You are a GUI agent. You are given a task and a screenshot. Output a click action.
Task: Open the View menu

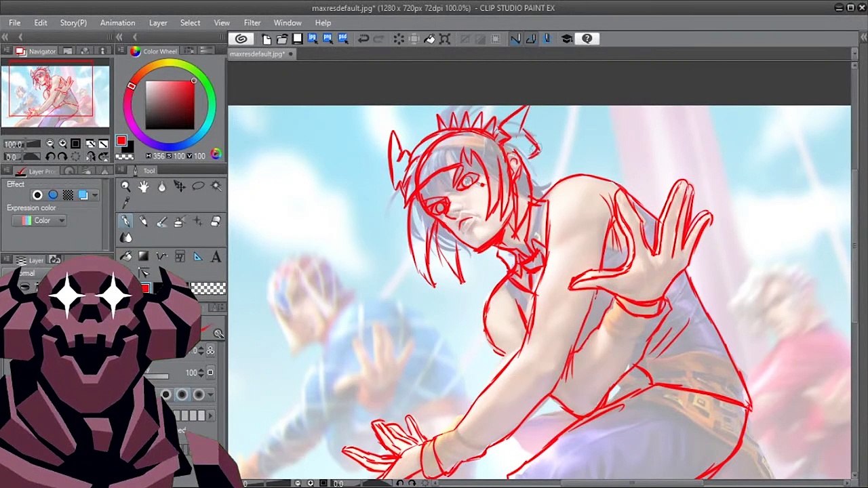222,22
